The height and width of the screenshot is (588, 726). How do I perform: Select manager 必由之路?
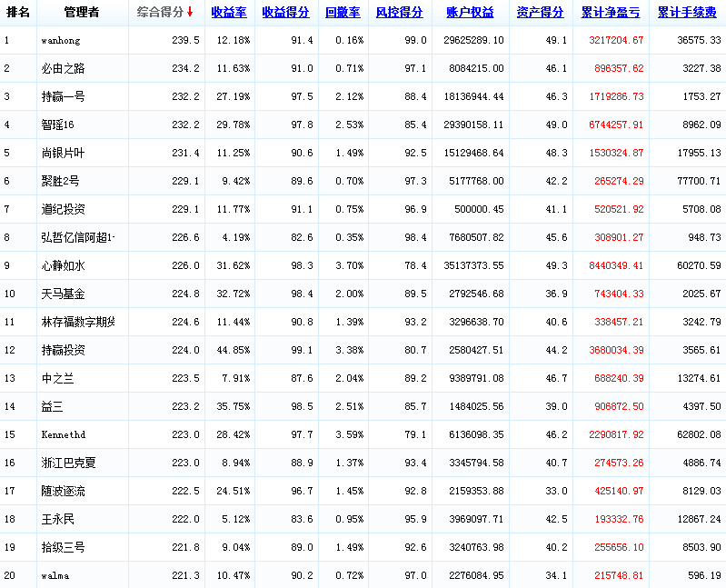coord(63,68)
